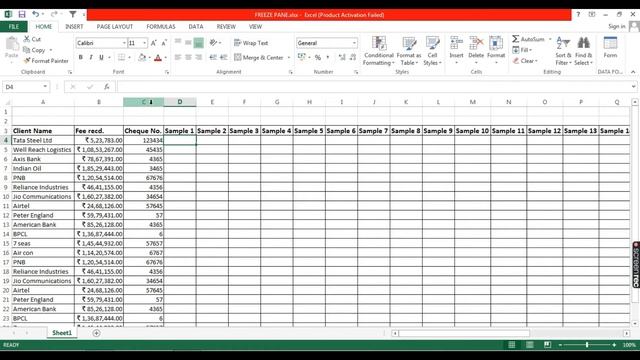The image size is (640, 360).
Task: Click the Format cells icon
Action: click(x=496, y=43)
